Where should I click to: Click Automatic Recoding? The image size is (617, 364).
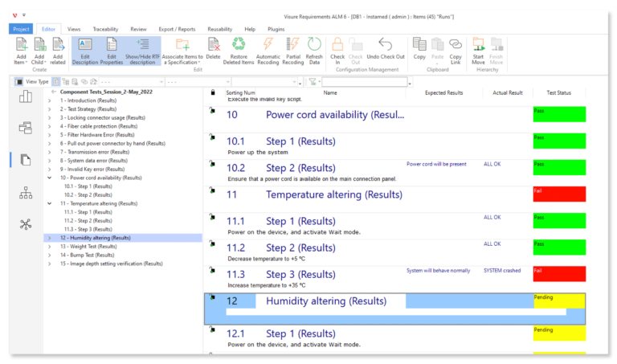pos(268,51)
